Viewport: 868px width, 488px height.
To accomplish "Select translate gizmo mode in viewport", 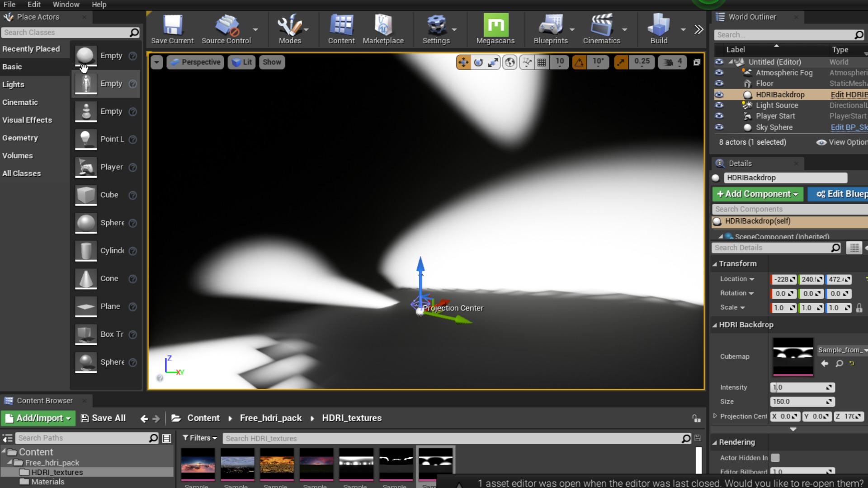I will 463,62.
